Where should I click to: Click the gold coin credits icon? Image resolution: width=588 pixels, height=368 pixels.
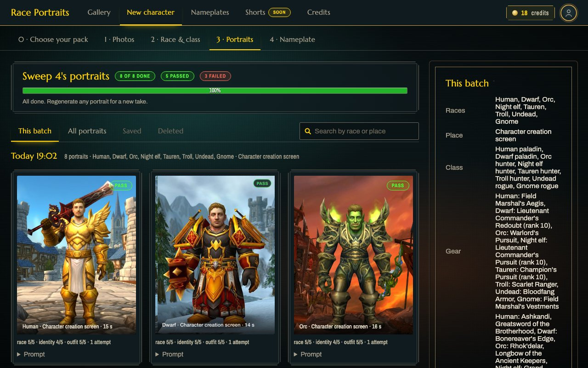[x=514, y=13]
